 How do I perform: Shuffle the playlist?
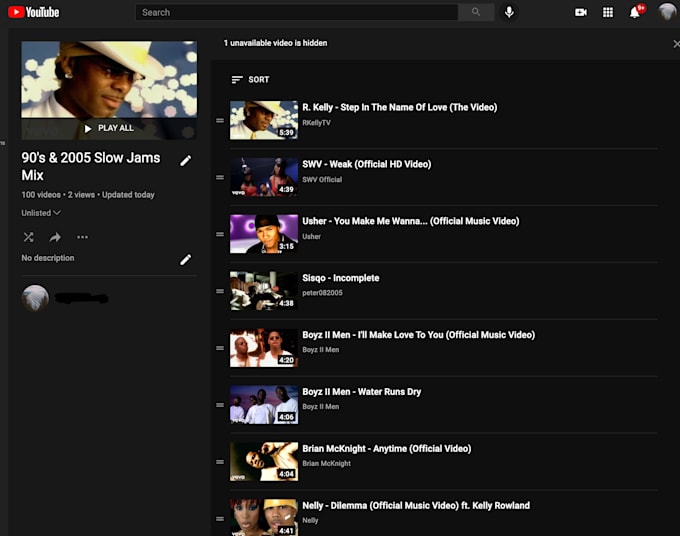pos(29,237)
